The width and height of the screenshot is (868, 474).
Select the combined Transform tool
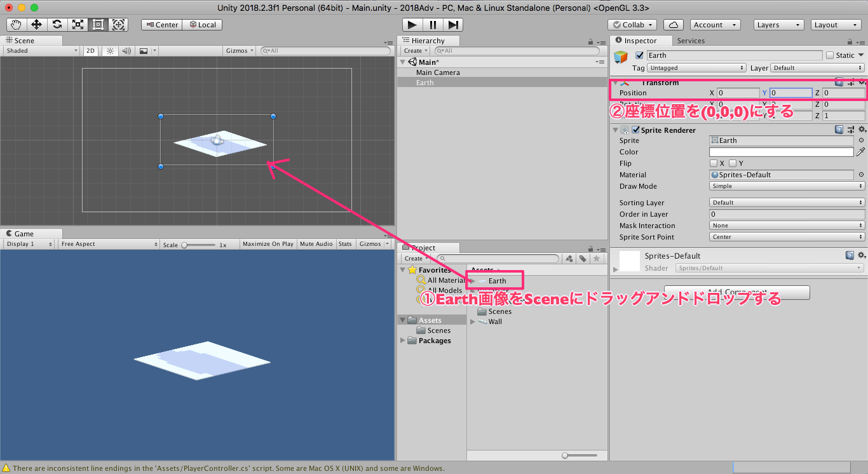coord(118,25)
